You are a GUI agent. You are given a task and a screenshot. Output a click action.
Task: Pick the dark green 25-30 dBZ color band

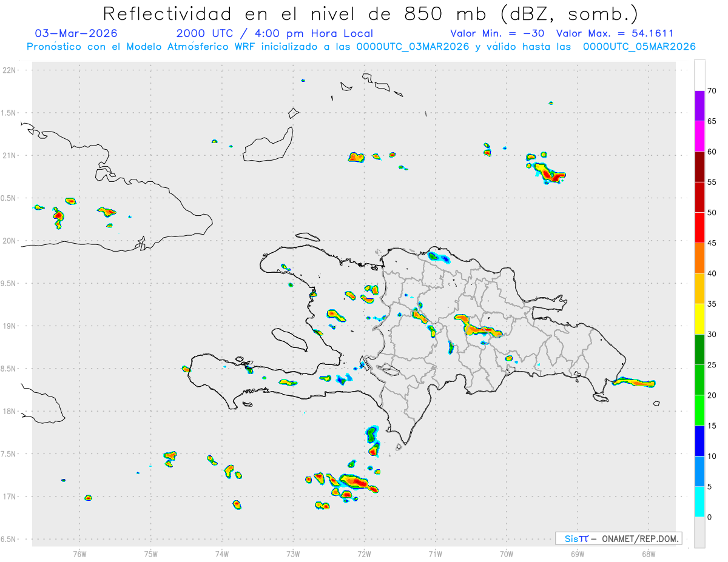pyautogui.click(x=700, y=350)
